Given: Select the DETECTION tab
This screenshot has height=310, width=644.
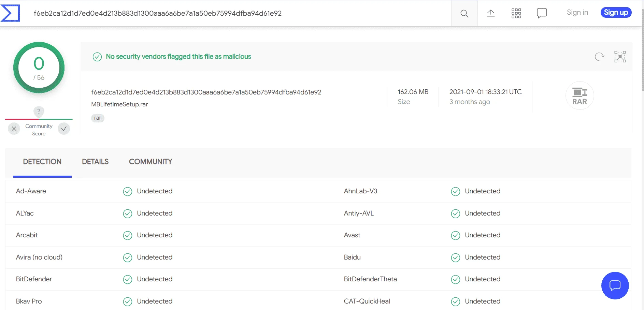Looking at the screenshot, I should [42, 162].
